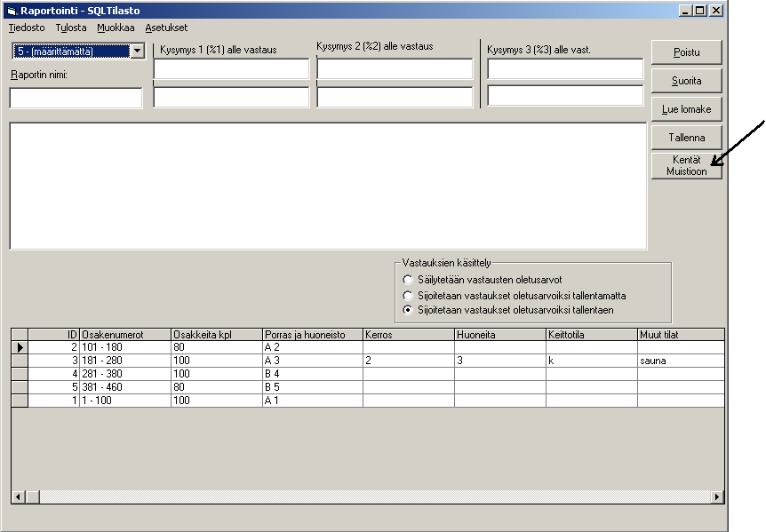Run the report with Suorita
The image size is (766, 532).
(x=686, y=81)
